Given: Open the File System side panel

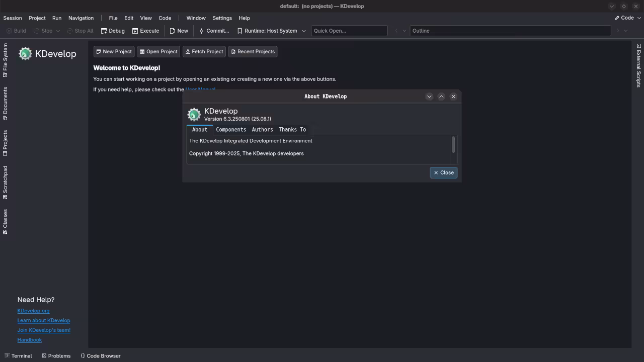Looking at the screenshot, I should coord(5,60).
